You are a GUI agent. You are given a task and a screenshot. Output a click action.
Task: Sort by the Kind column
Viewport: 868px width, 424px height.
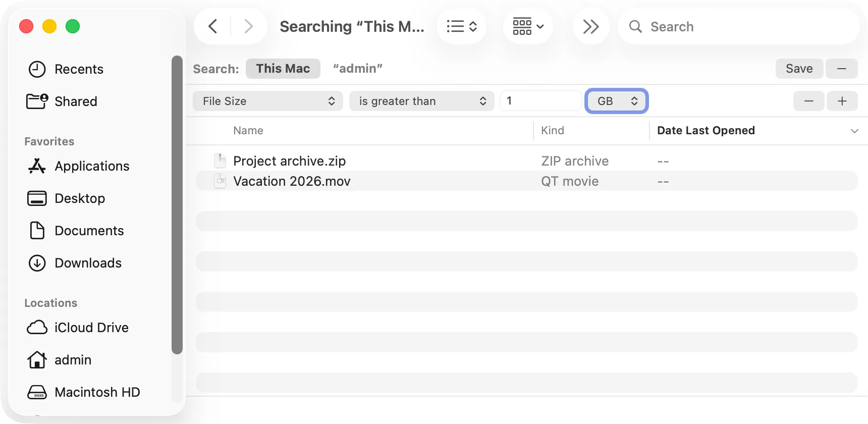(x=553, y=131)
